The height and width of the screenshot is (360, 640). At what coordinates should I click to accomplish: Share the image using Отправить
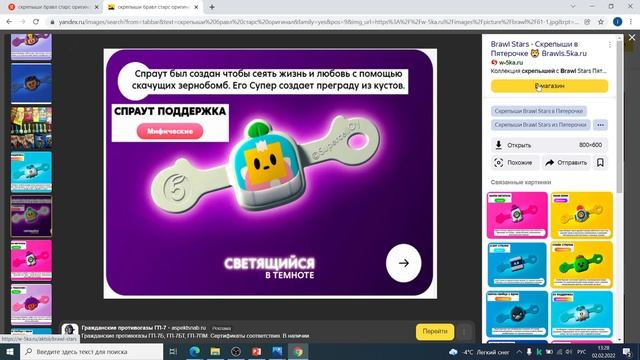coord(566,162)
